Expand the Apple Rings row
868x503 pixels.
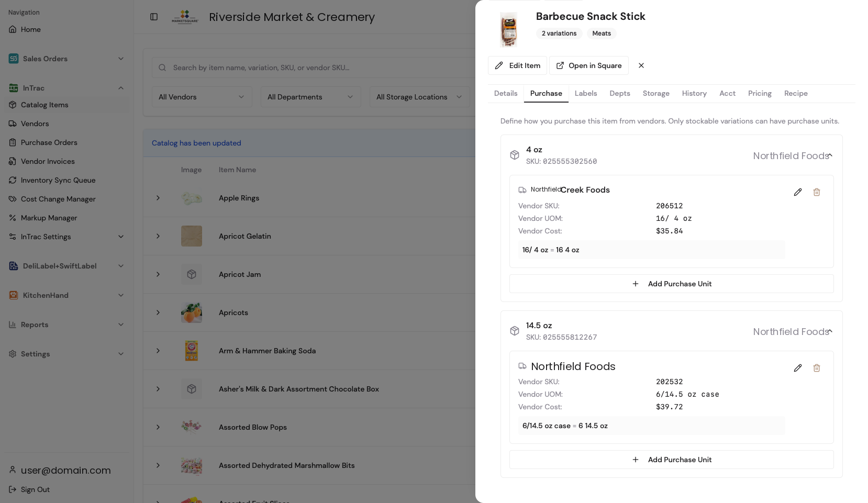(x=158, y=198)
